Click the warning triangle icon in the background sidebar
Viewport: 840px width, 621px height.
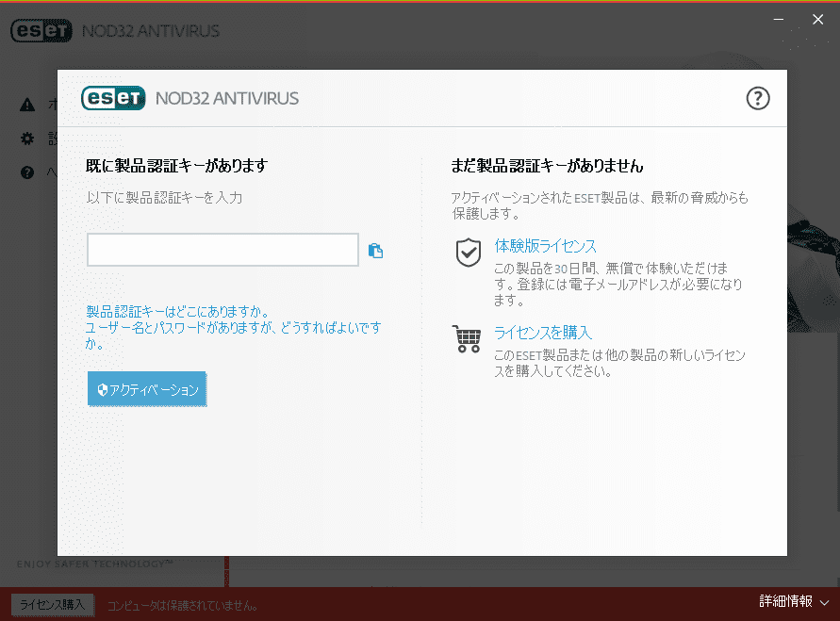[x=27, y=105]
